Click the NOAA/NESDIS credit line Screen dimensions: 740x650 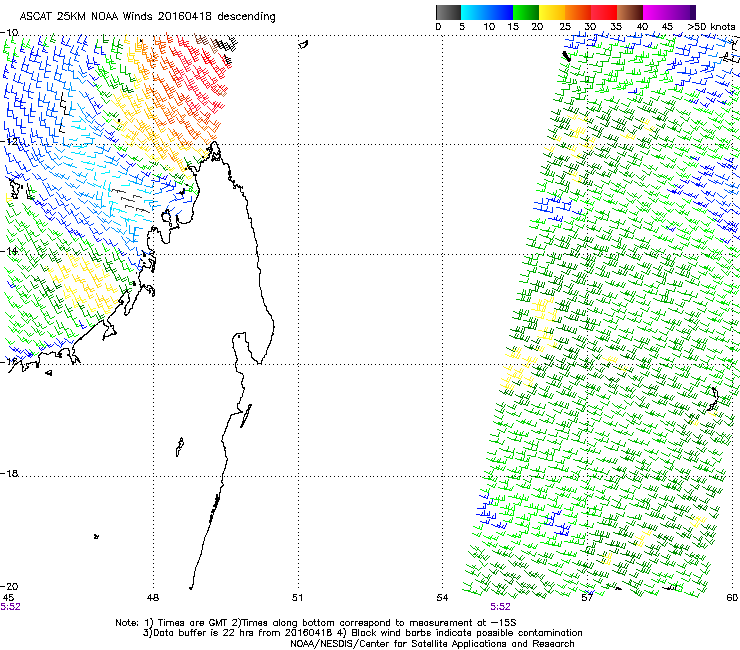point(432,644)
